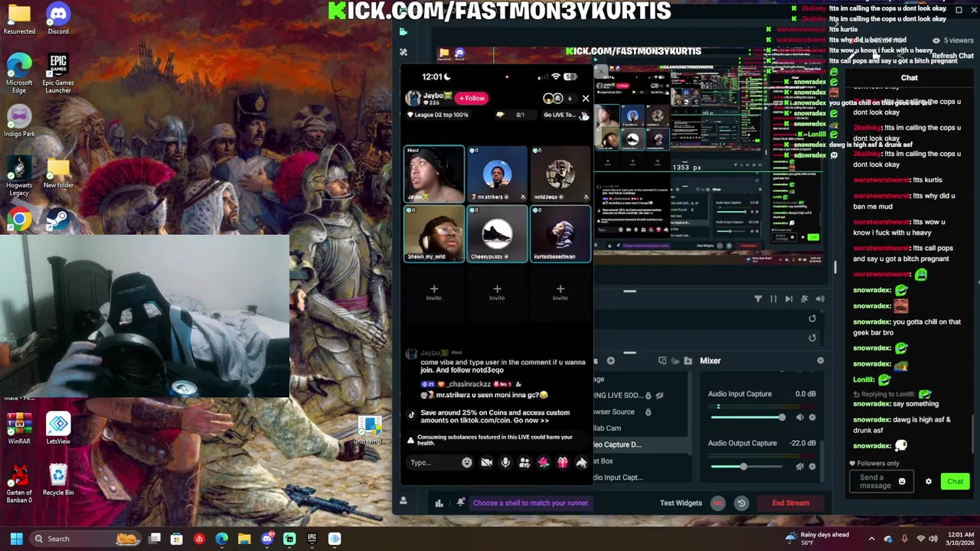Show hidden system tray icons chevron
The image size is (980, 551).
coord(871,539)
